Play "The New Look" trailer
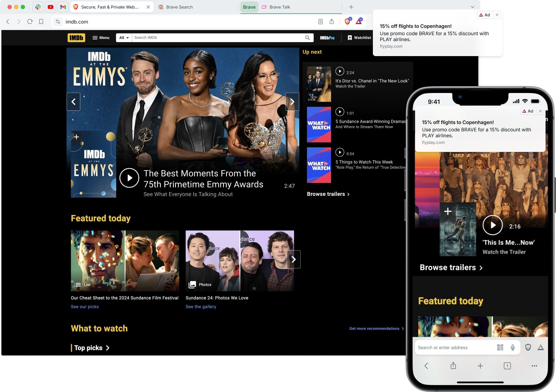Image resolution: width=556 pixels, height=392 pixels. point(340,71)
